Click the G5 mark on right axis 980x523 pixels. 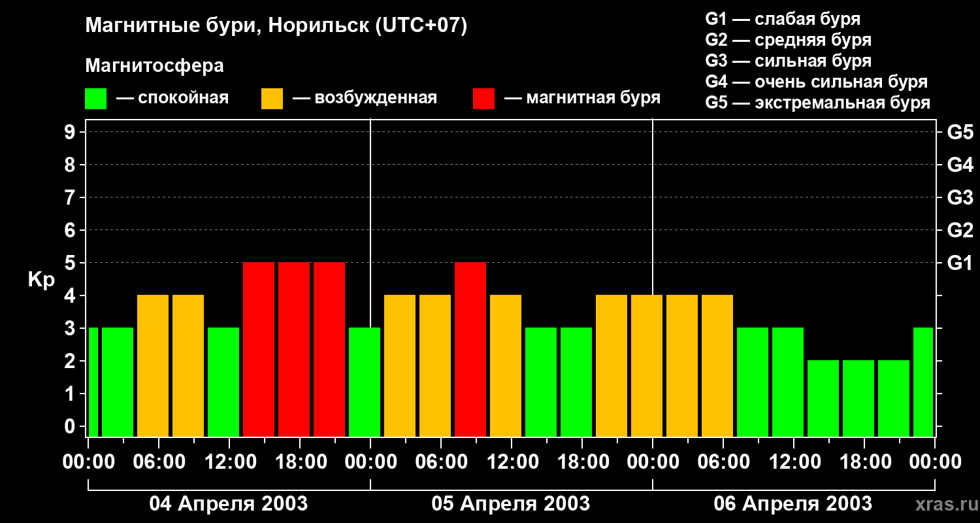(x=960, y=132)
